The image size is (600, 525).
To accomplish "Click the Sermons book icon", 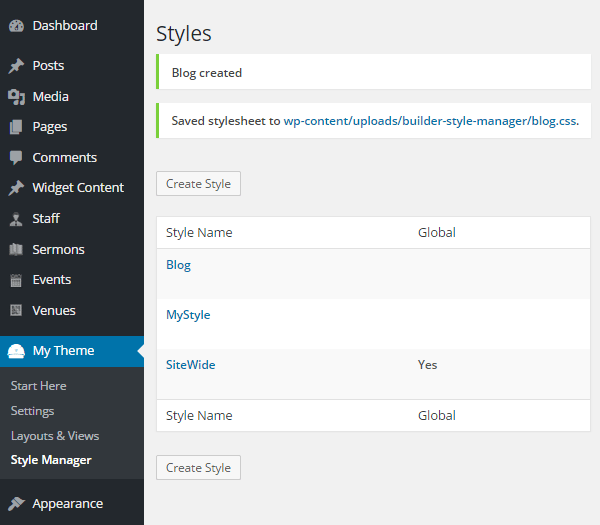I will point(16,249).
